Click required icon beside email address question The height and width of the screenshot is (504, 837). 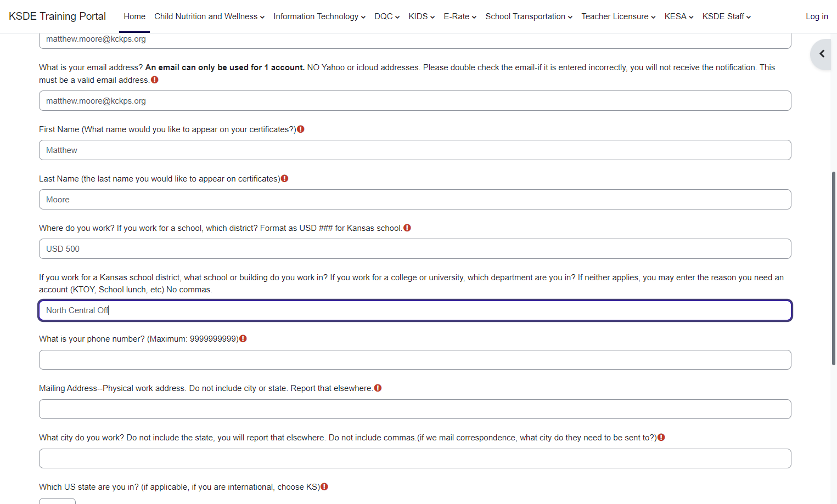click(x=155, y=80)
